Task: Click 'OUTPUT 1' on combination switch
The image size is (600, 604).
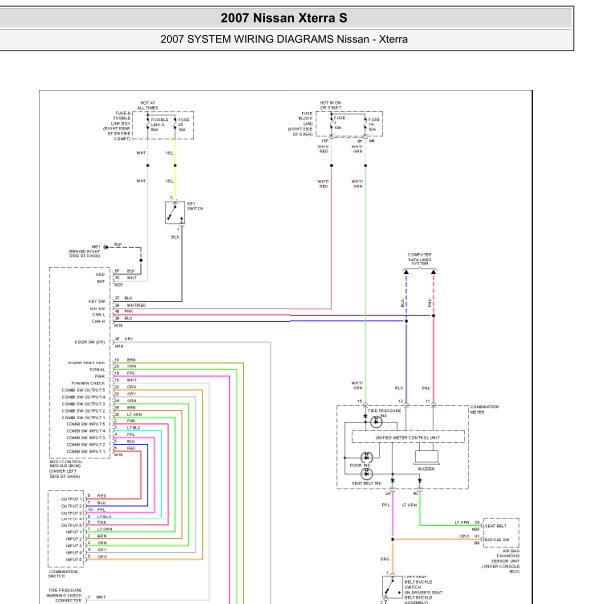Action: coord(72,499)
